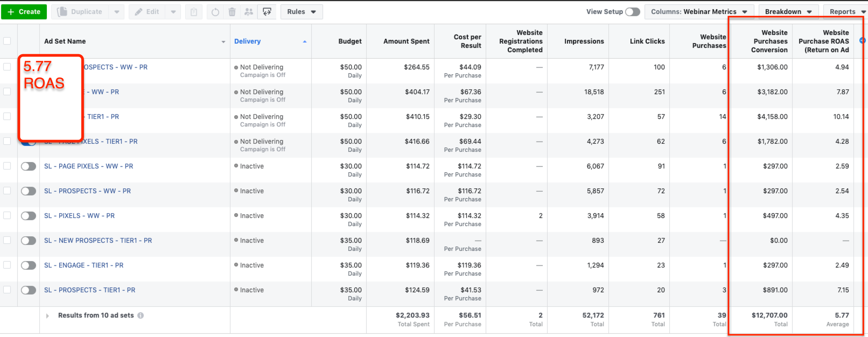Open the Reports menu

coord(846,12)
